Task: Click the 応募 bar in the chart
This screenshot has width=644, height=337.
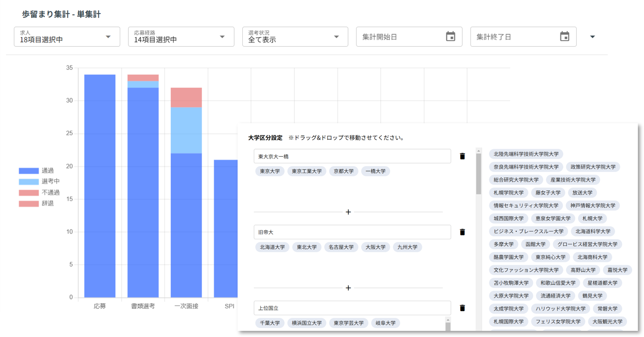Action: (x=100, y=186)
